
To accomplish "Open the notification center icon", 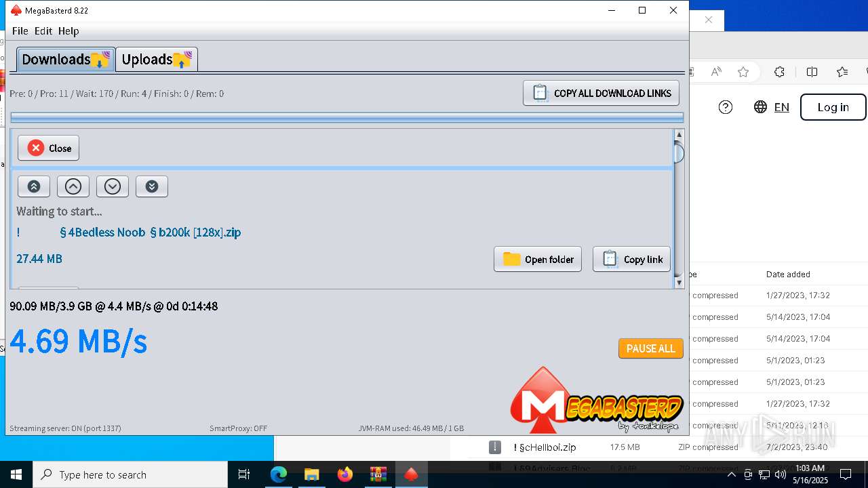I will [x=846, y=474].
